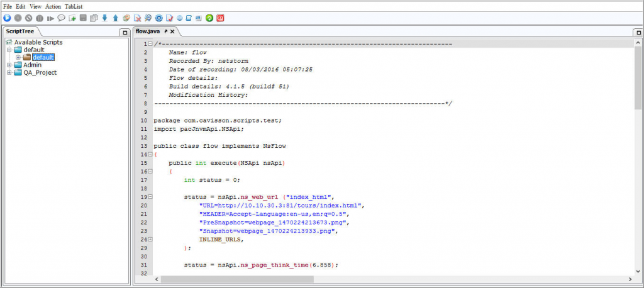The height and width of the screenshot is (288, 644).
Task: Click the grey Save disk icon
Action: coord(83,18)
